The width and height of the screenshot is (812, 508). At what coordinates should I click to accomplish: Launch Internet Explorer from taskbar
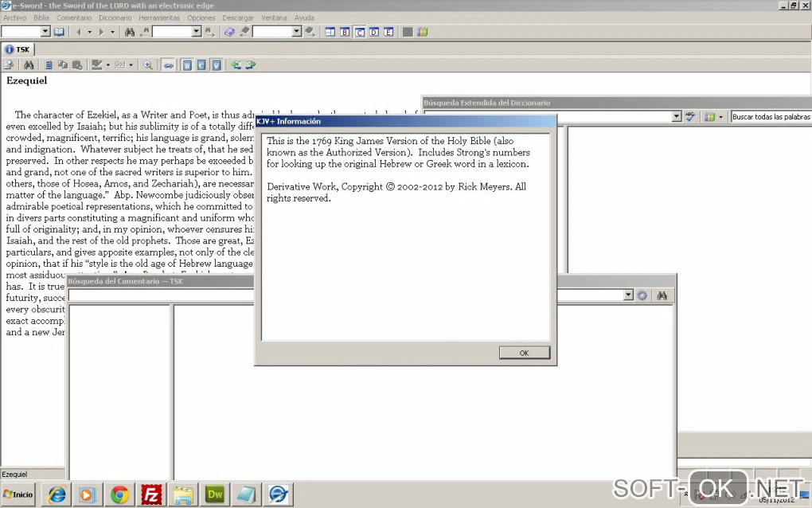coord(57,495)
